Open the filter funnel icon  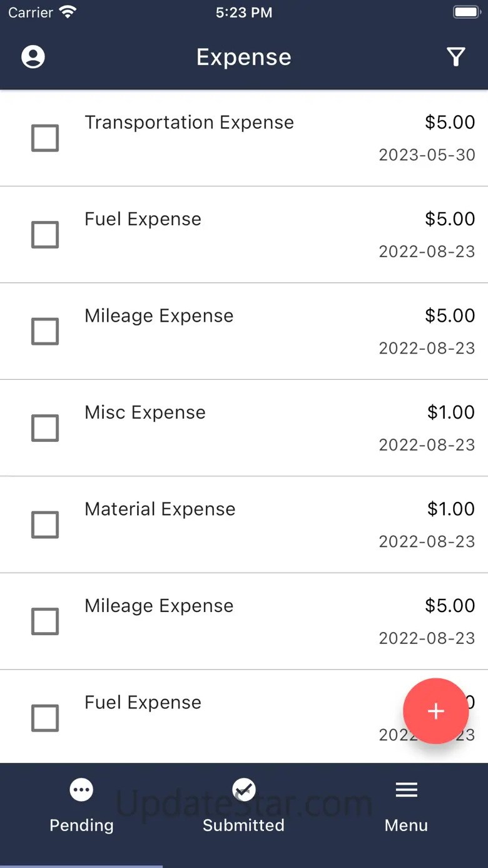click(x=456, y=57)
